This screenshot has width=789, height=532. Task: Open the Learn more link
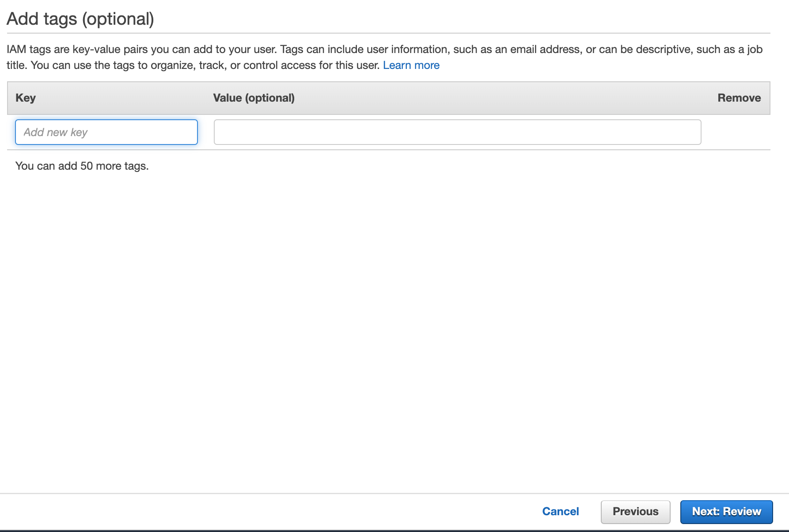pos(411,65)
